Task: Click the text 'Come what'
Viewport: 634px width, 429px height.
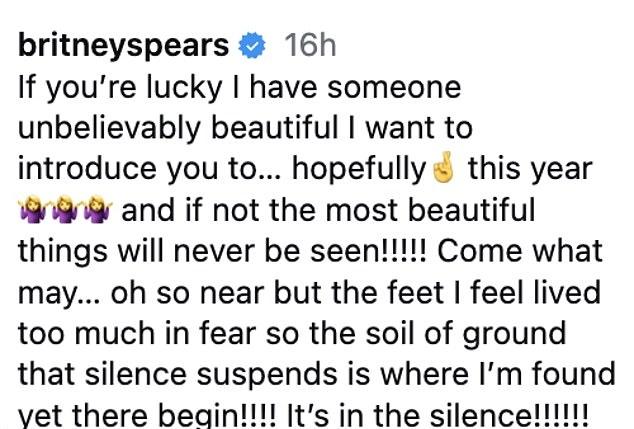Action: tap(520, 251)
